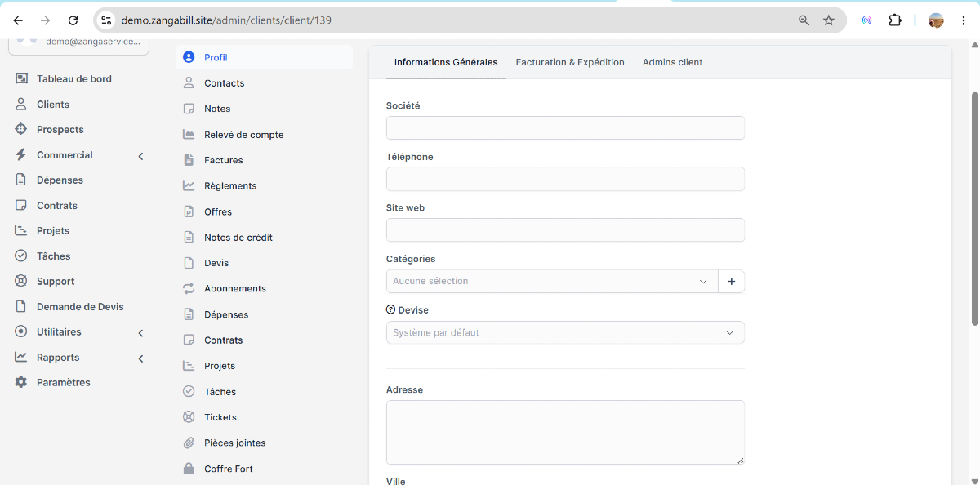Click the Factures file icon
The image size is (980, 485).
click(189, 160)
